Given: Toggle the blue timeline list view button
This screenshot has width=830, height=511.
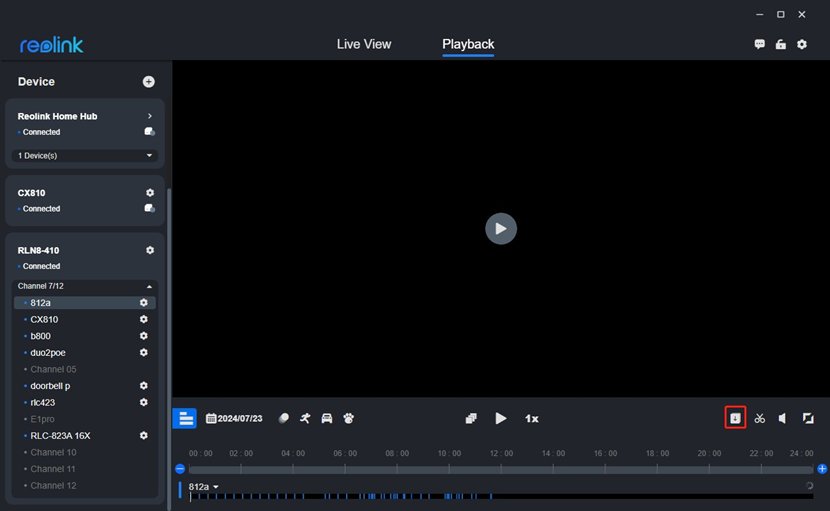Looking at the screenshot, I should coord(185,418).
